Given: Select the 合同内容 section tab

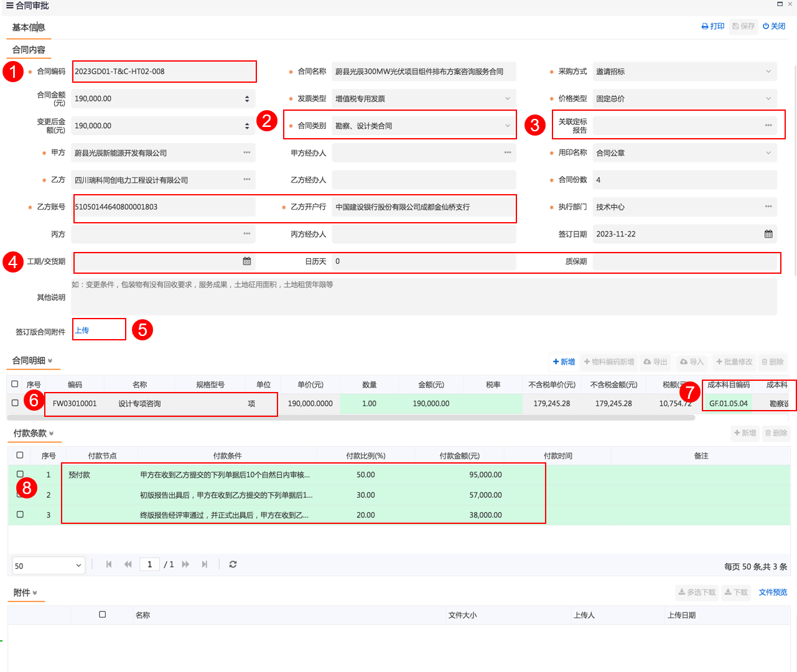Looking at the screenshot, I should [x=29, y=50].
